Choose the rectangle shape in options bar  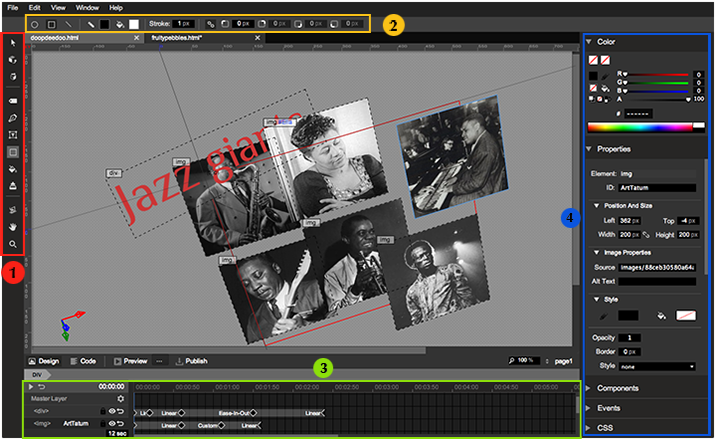point(52,24)
